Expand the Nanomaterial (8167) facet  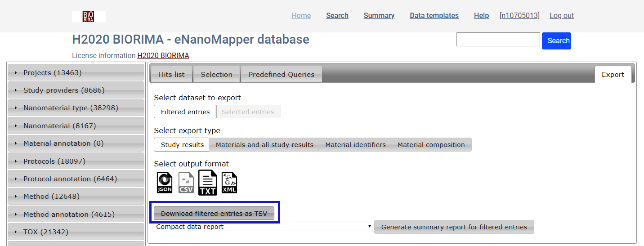(x=76, y=125)
